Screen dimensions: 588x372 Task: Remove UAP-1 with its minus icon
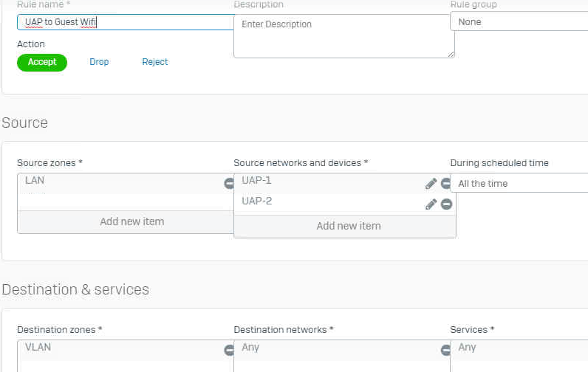click(446, 184)
